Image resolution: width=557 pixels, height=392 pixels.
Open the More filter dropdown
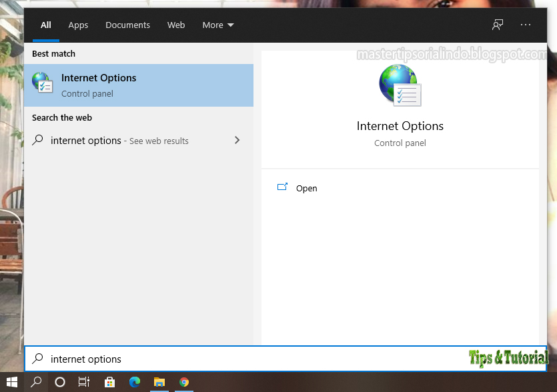tap(217, 25)
